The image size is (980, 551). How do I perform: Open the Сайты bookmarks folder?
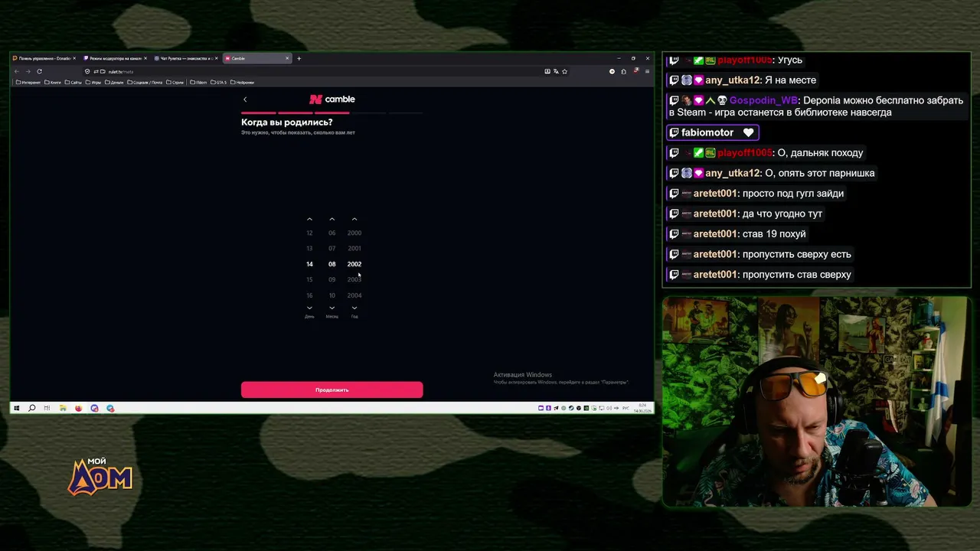tap(73, 82)
